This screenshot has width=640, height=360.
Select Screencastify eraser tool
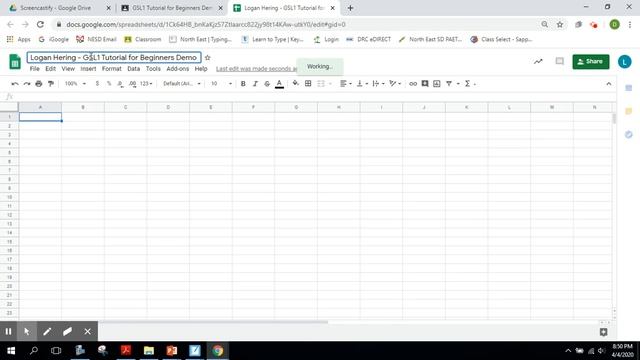click(67, 331)
